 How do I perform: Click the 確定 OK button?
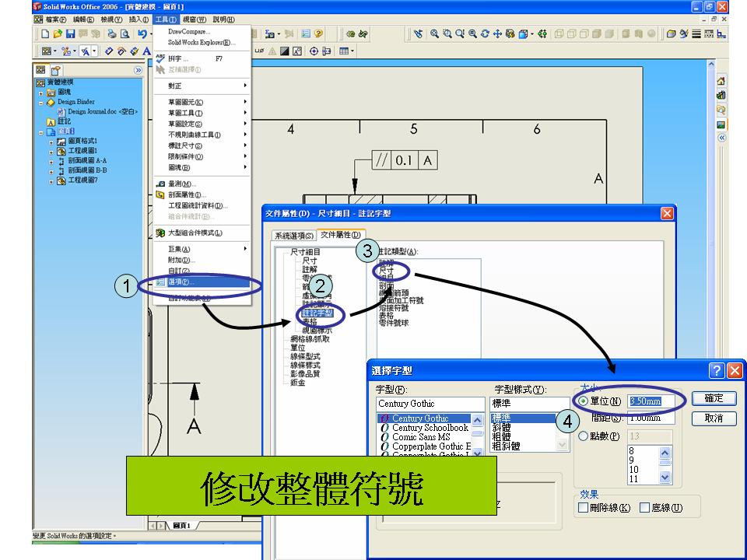[x=714, y=398]
